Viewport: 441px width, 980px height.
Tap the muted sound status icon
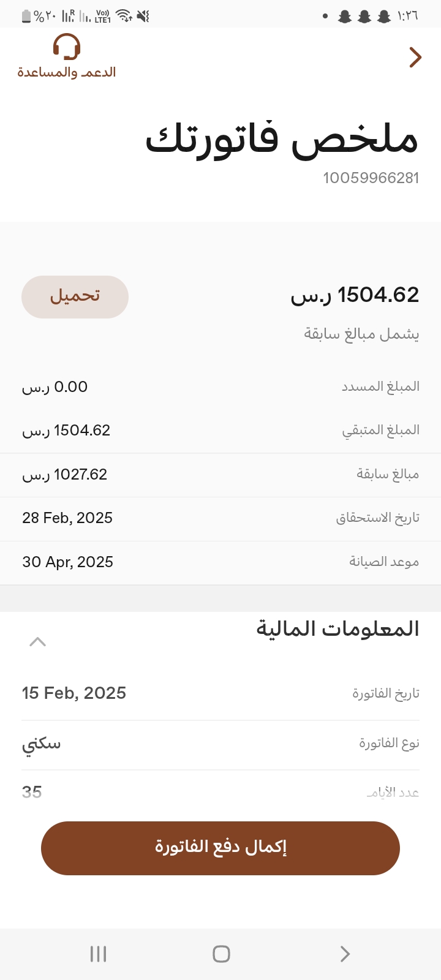(143, 16)
